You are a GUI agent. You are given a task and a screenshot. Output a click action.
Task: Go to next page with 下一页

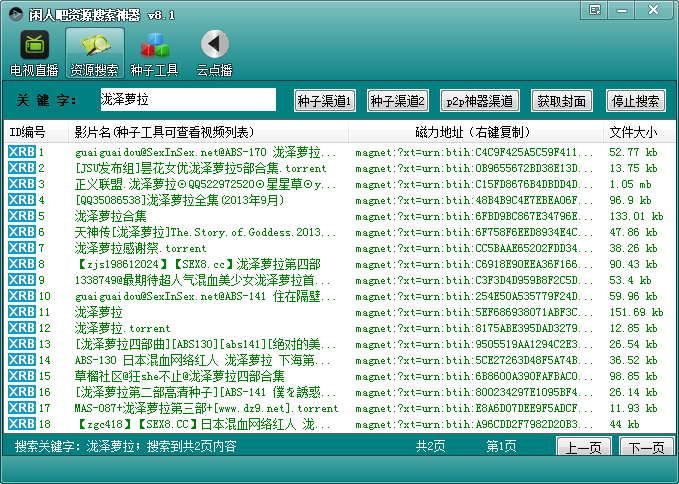647,446
